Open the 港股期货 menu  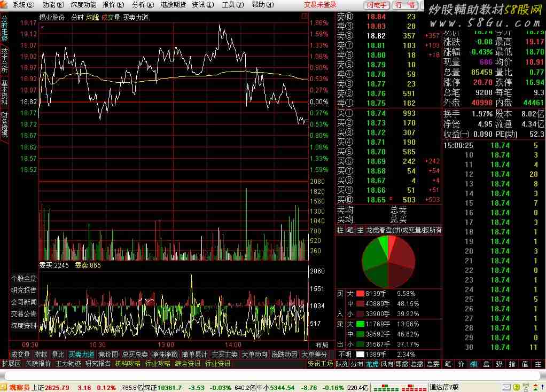pos(173,4)
